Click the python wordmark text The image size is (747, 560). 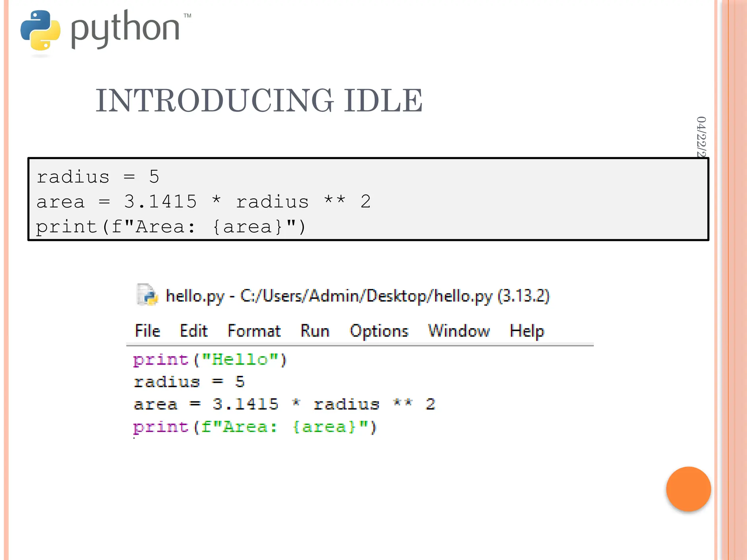125,29
